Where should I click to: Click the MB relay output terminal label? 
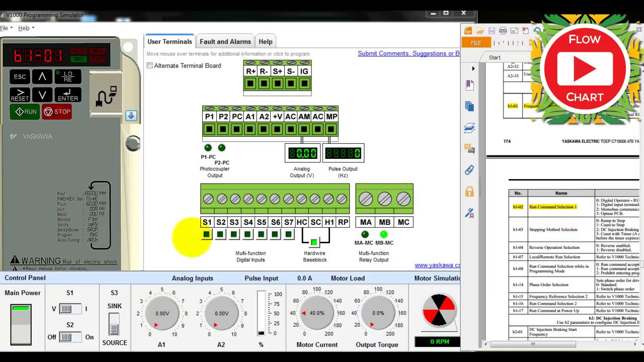[384, 222]
